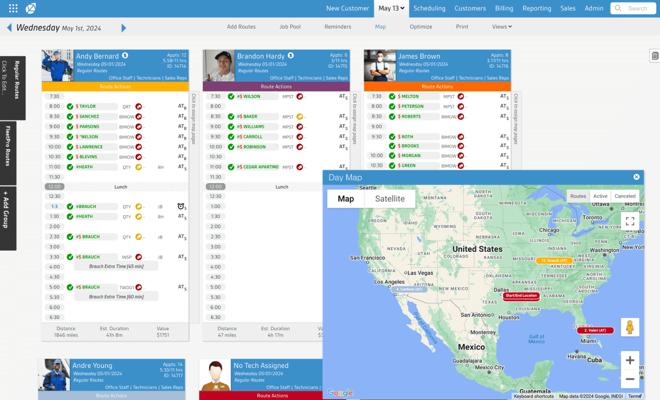Zoom in on the map with plus
Viewport: 660px width, 400px height.
click(x=630, y=360)
